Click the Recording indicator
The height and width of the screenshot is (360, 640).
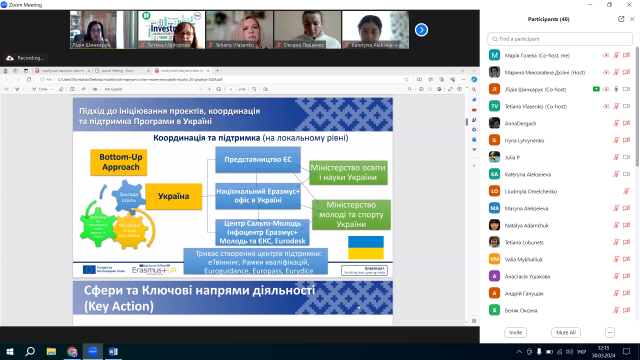[x=25, y=58]
